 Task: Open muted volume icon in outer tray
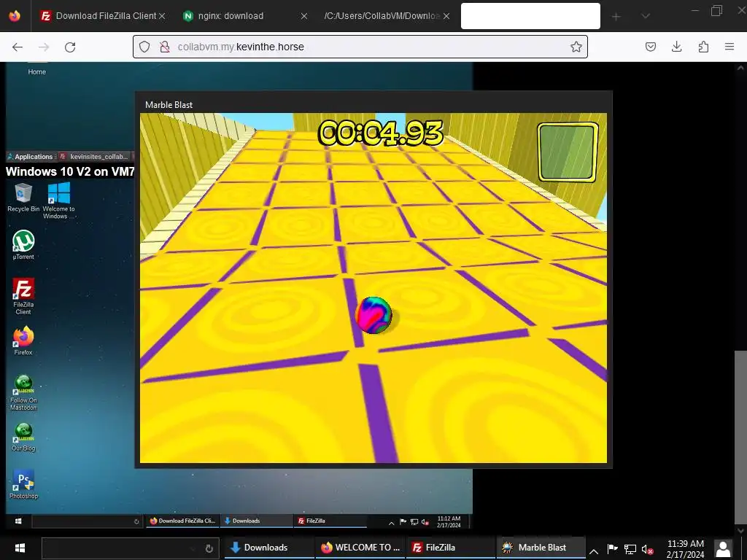(647, 550)
